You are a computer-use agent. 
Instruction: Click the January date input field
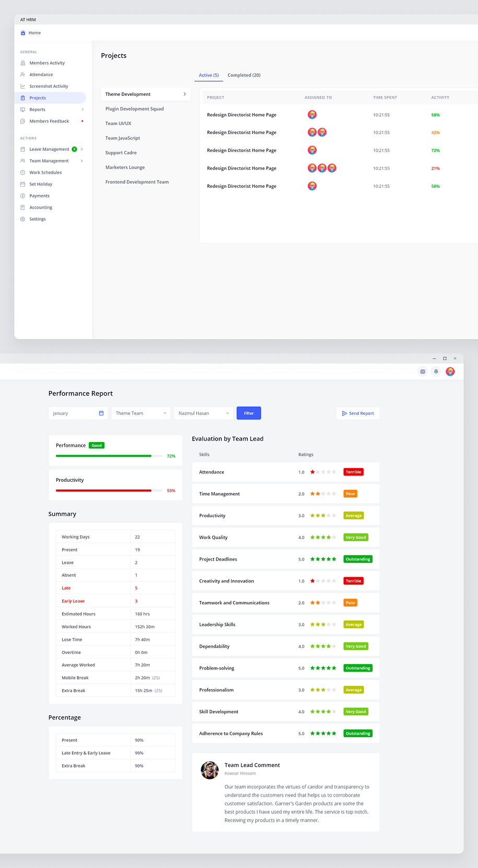pos(78,413)
